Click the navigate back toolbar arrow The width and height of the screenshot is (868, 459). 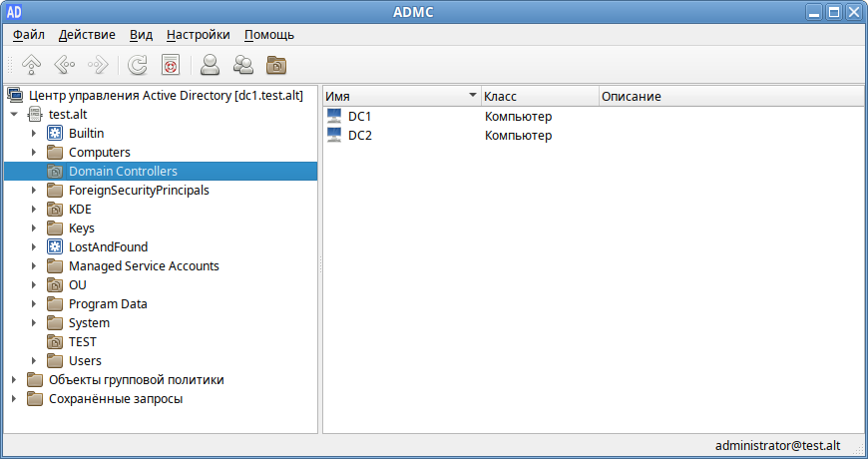click(65, 66)
